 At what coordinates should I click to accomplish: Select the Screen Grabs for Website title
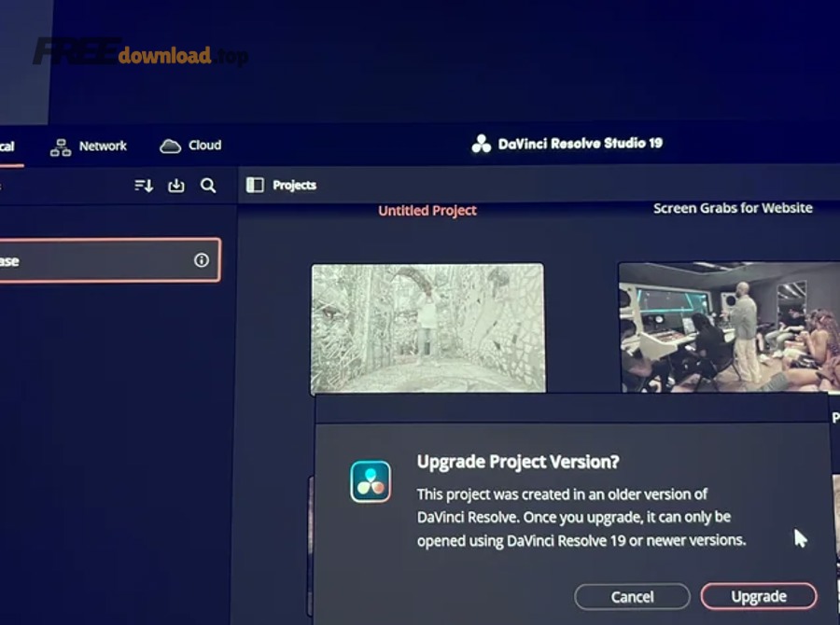[x=733, y=208]
